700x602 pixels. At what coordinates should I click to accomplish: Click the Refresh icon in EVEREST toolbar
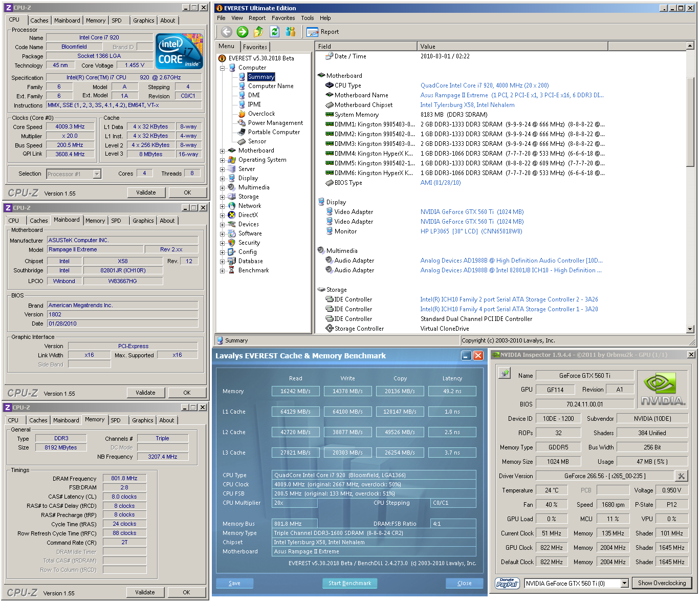274,32
